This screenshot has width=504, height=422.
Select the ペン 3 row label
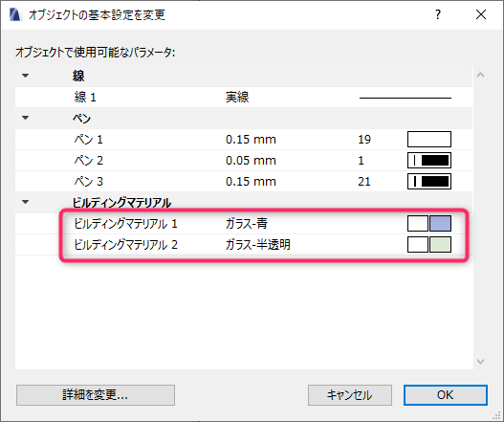click(88, 182)
